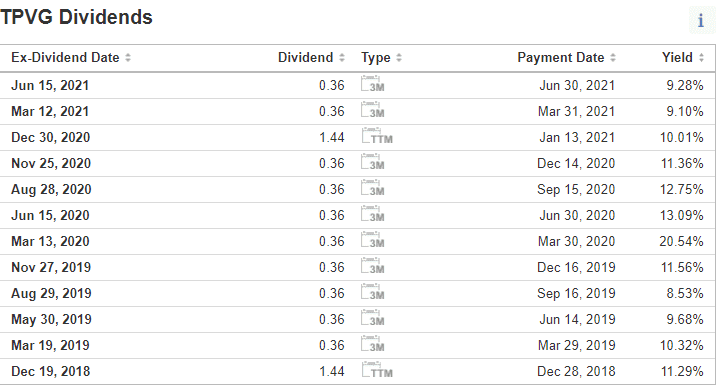The image size is (718, 391).
Task: Click the 8.53% yield value
Action: (685, 294)
